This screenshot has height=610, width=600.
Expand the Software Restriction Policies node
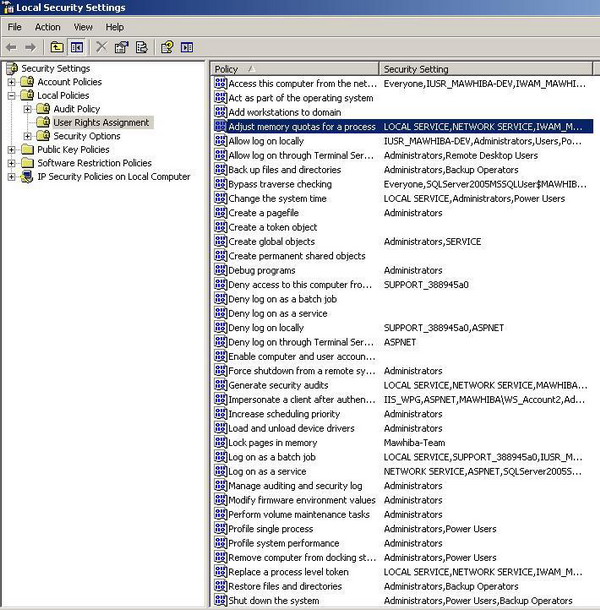click(x=12, y=163)
